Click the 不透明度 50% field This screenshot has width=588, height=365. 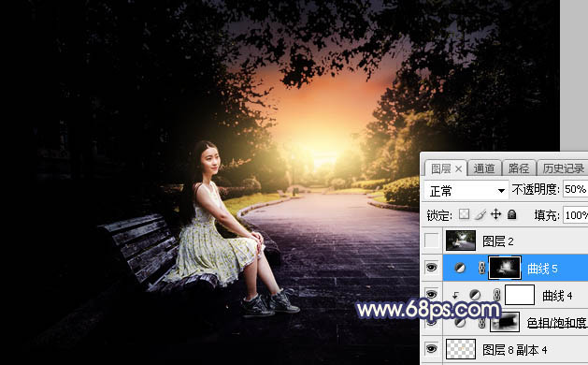point(575,189)
